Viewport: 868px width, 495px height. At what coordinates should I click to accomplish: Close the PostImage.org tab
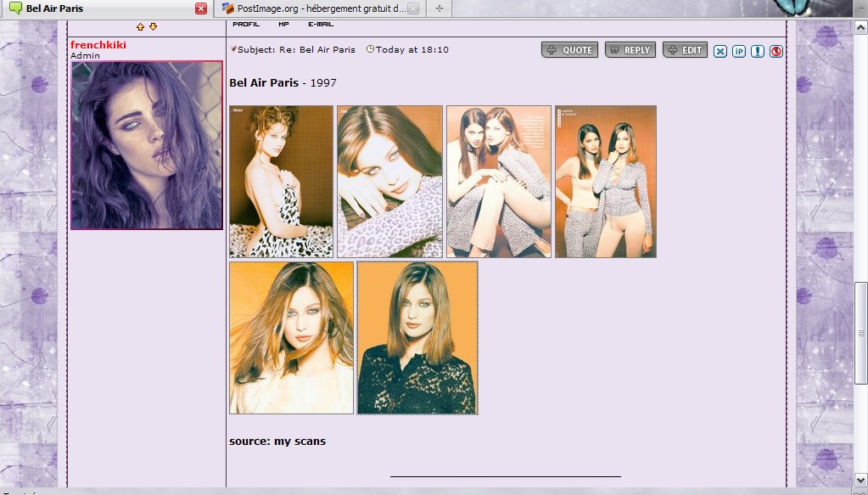click(x=413, y=8)
